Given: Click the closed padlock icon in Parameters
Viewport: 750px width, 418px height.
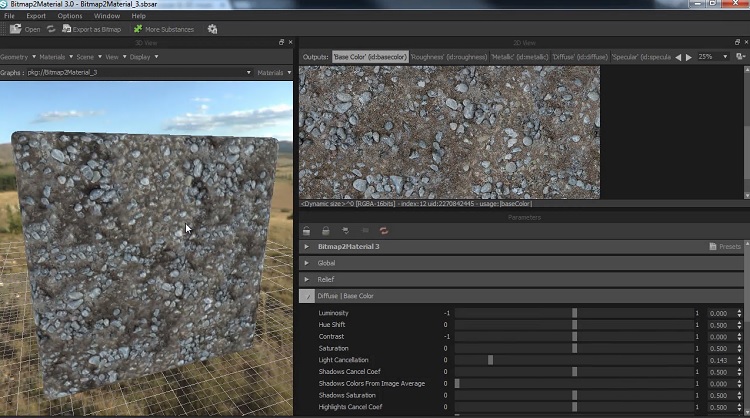Looking at the screenshot, I should 326,231.
